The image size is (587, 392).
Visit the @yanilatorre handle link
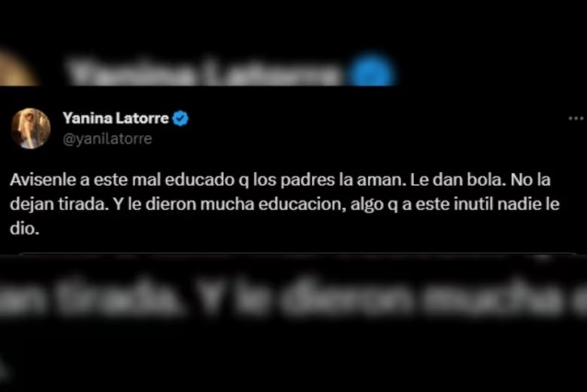click(x=108, y=139)
